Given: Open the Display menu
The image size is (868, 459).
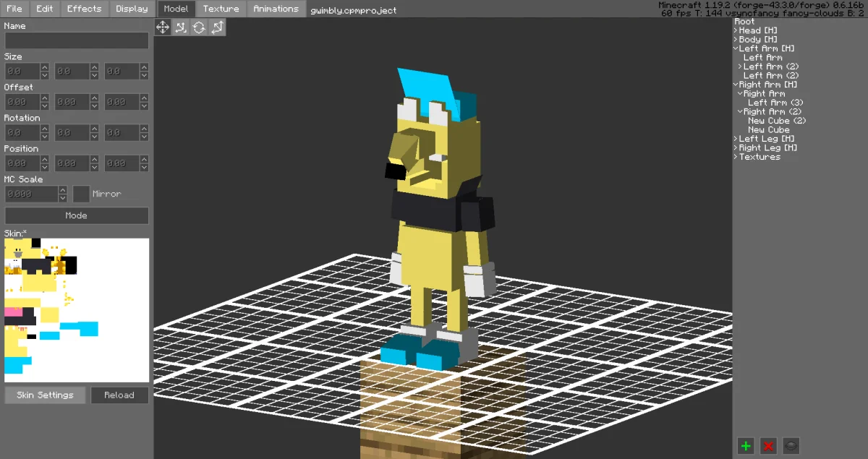Looking at the screenshot, I should click(x=132, y=9).
